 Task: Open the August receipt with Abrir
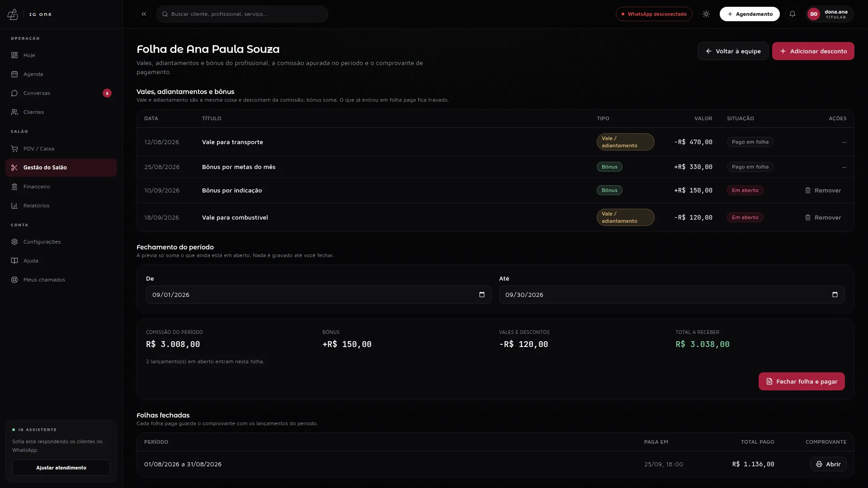pos(828,464)
